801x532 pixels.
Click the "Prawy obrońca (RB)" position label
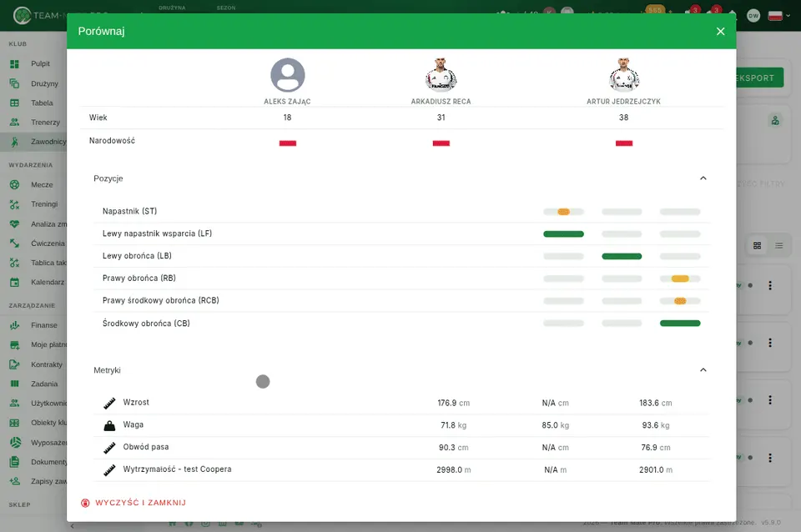point(139,279)
